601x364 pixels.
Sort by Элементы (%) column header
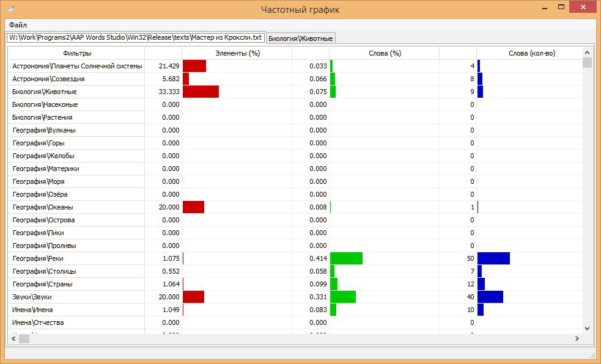[237, 53]
